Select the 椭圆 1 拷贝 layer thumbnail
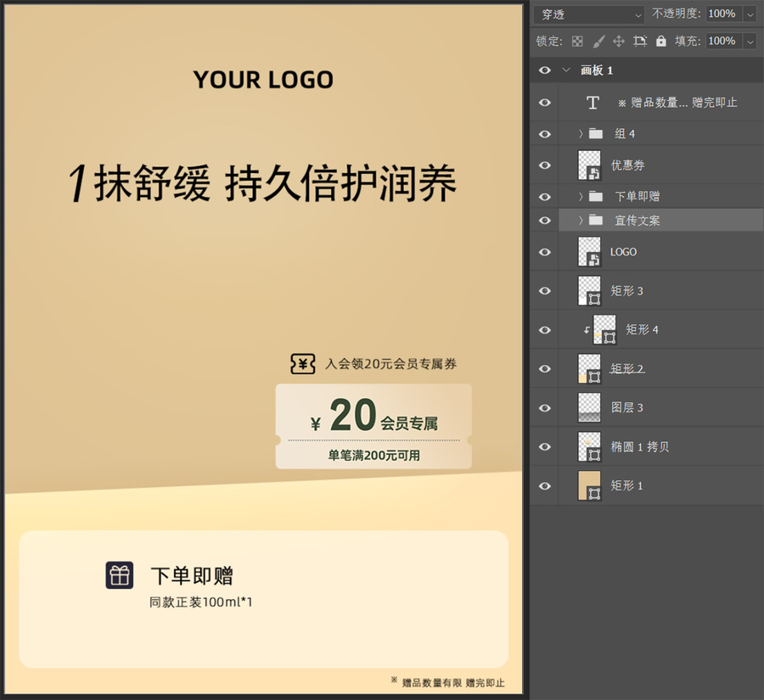This screenshot has height=700, width=764. (x=589, y=446)
